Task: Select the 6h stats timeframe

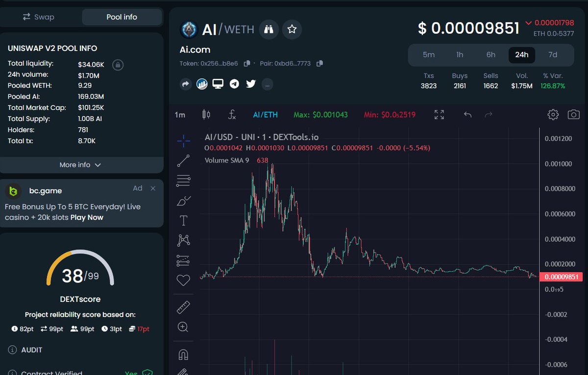Action: tap(491, 55)
